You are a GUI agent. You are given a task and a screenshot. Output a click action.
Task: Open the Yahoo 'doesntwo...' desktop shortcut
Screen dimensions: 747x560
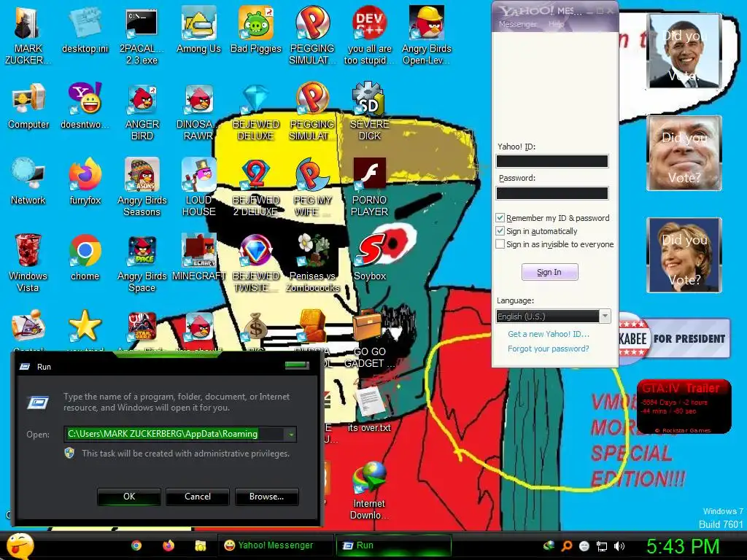[x=85, y=100]
